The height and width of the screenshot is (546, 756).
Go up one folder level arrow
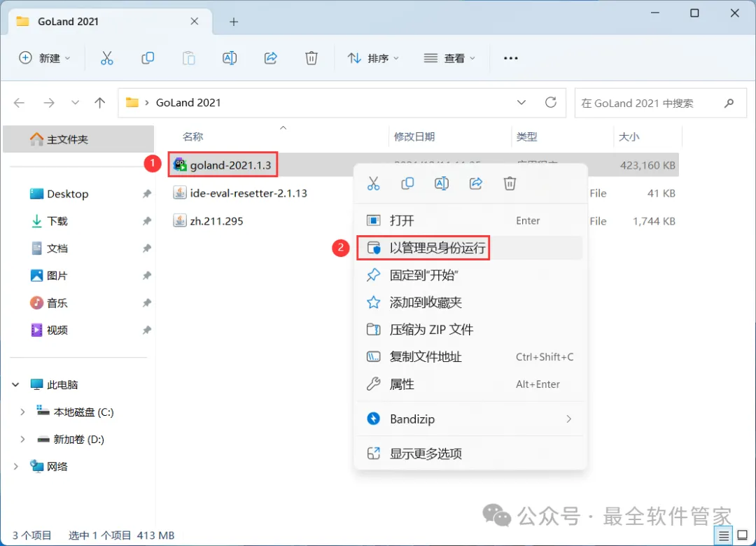pos(100,103)
